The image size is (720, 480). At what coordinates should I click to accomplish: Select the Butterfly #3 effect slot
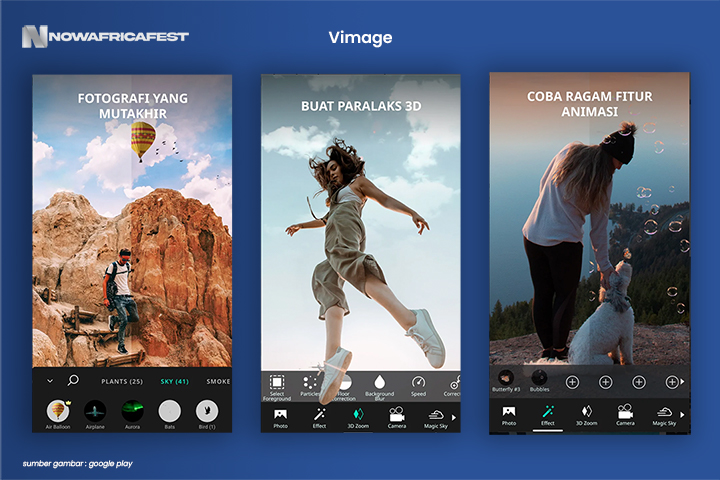506,378
